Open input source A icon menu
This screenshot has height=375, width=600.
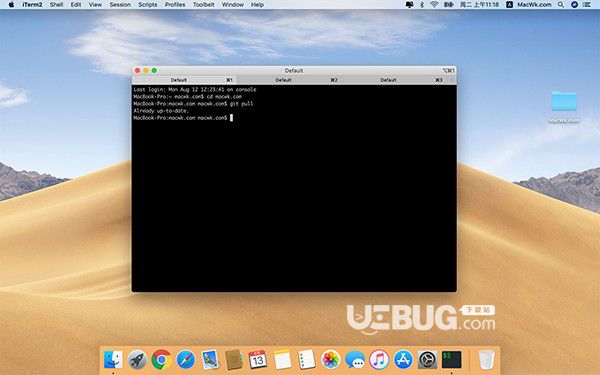pos(509,5)
